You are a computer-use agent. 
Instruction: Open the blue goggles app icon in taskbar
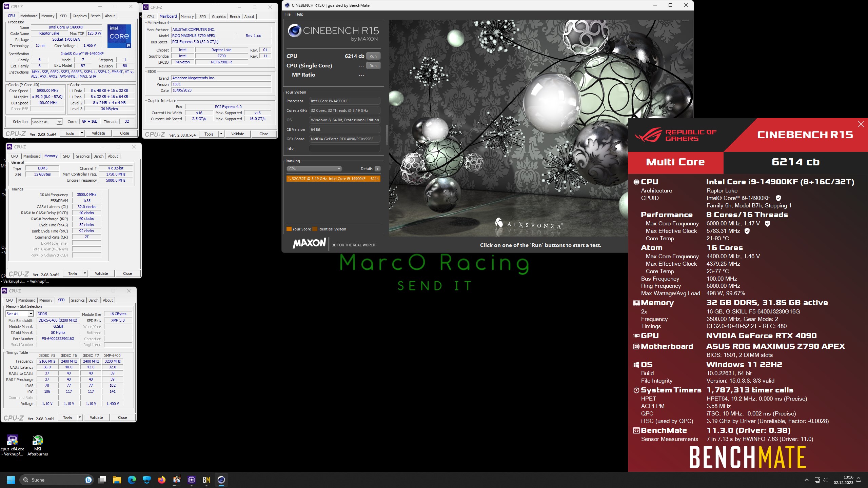point(147,480)
